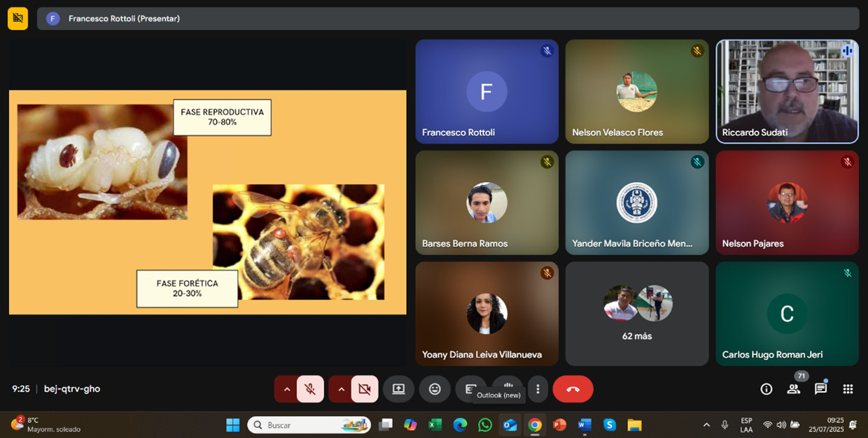Open the activities grid icon
868x438 pixels.
tap(848, 389)
